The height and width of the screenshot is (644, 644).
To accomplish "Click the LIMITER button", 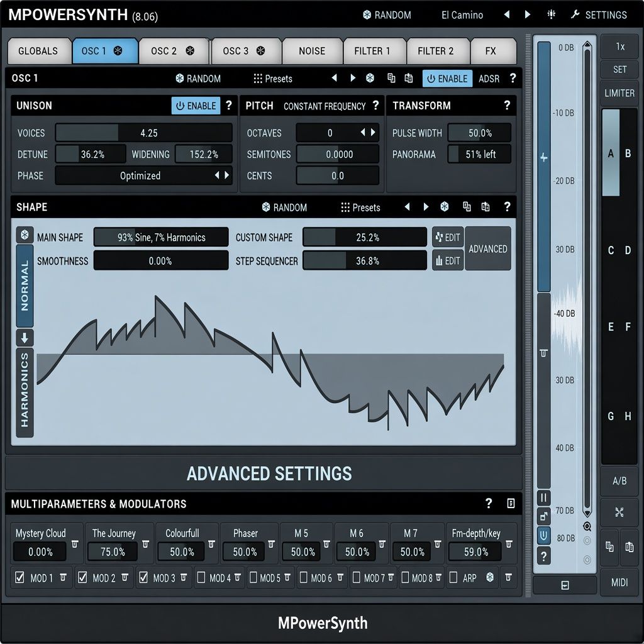I will pyautogui.click(x=619, y=93).
